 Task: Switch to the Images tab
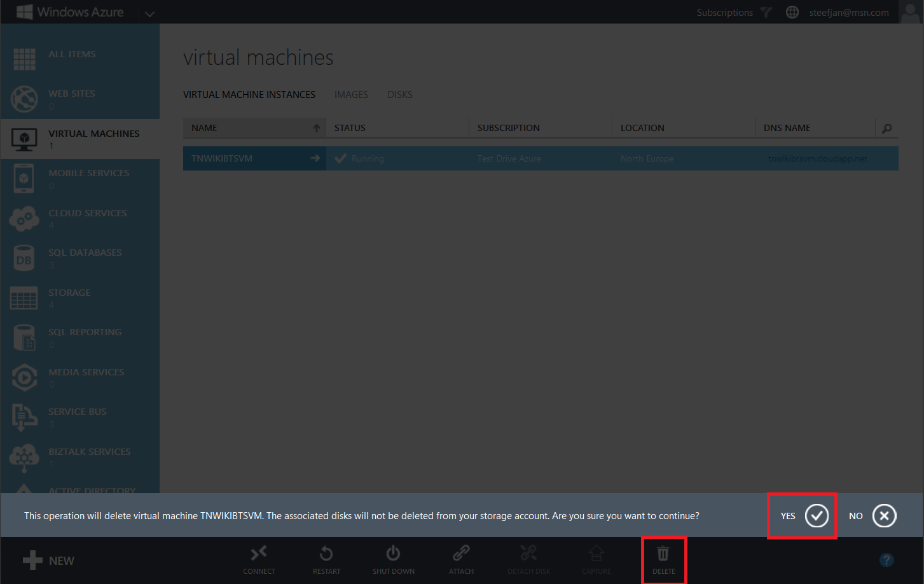tap(351, 95)
